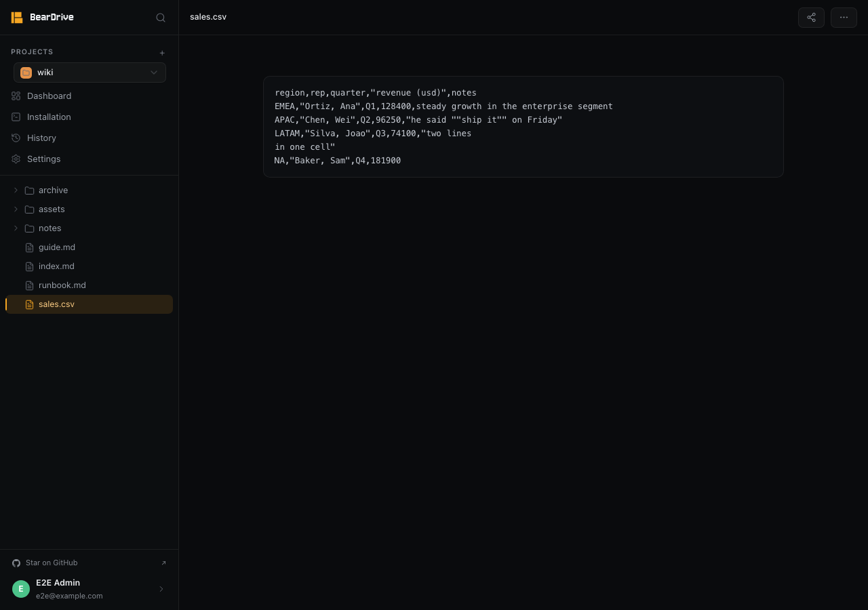The width and height of the screenshot is (868, 610).
Task: Click the runbook.md document icon
Action: pyautogui.click(x=29, y=285)
